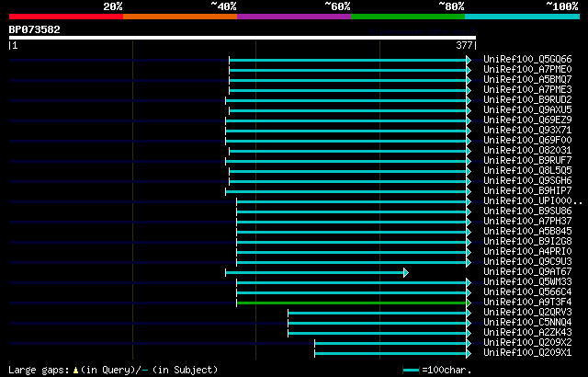The width and height of the screenshot is (588, 377).
Task: Select the UniRef100_Q9SGH6 label
Action: pyautogui.click(x=527, y=181)
